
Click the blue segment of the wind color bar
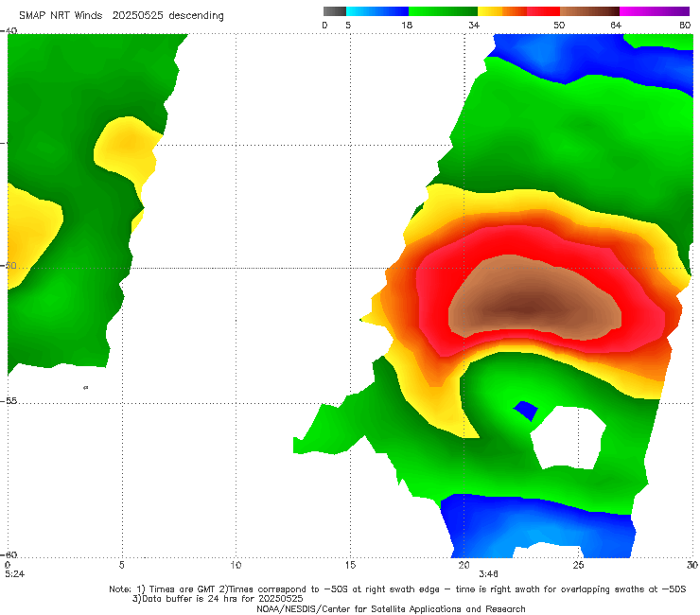[x=377, y=11]
